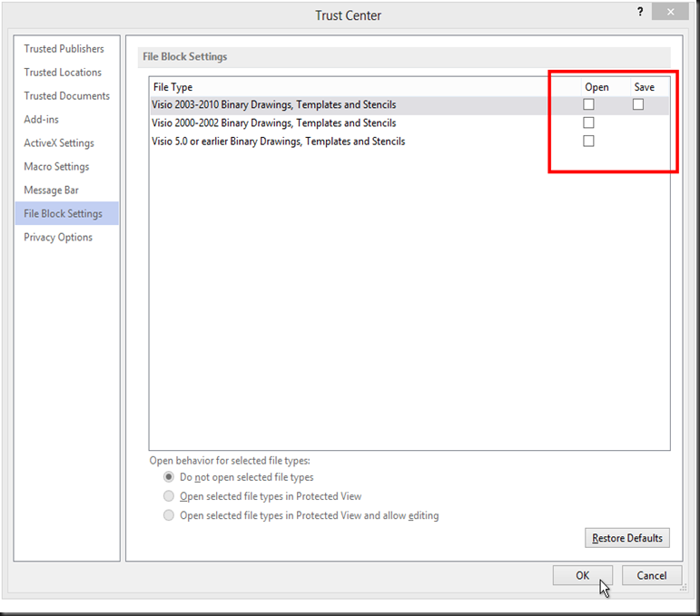Go to Privacy Options
700x616 pixels.
[x=58, y=238]
